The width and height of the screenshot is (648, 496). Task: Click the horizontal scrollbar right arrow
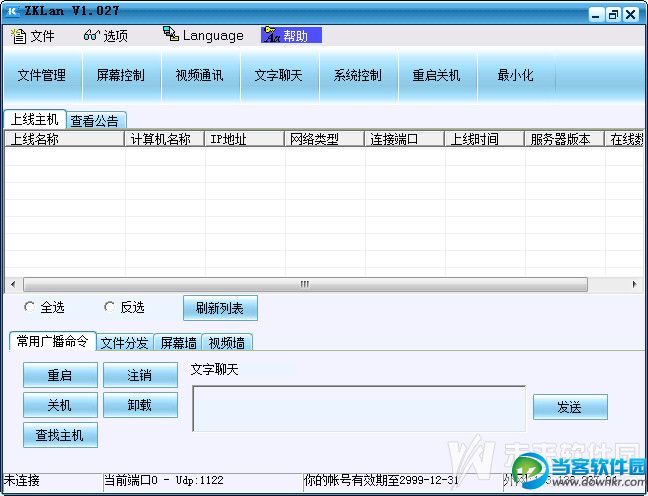pos(635,284)
